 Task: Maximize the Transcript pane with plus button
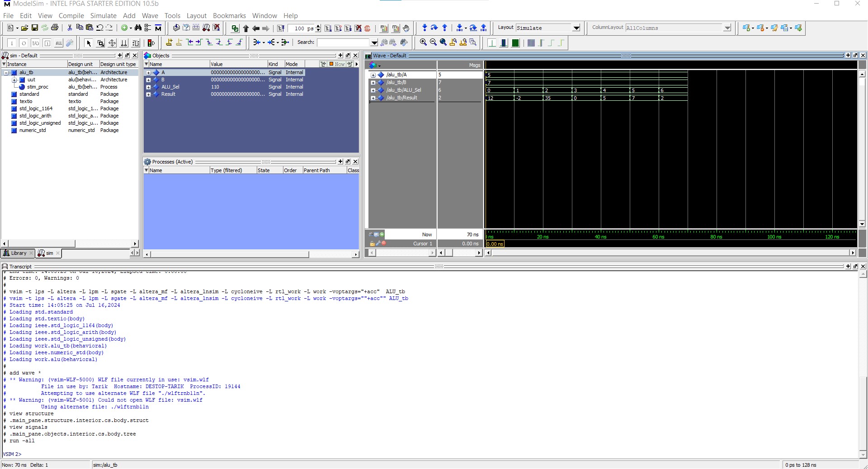pyautogui.click(x=848, y=267)
